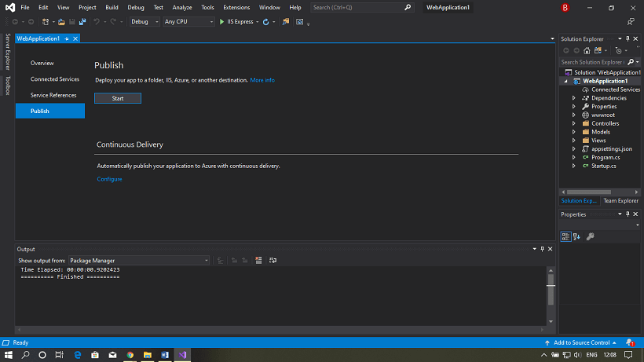Open the Extensions menu
Viewport: 644px width, 362px height.
236,7
